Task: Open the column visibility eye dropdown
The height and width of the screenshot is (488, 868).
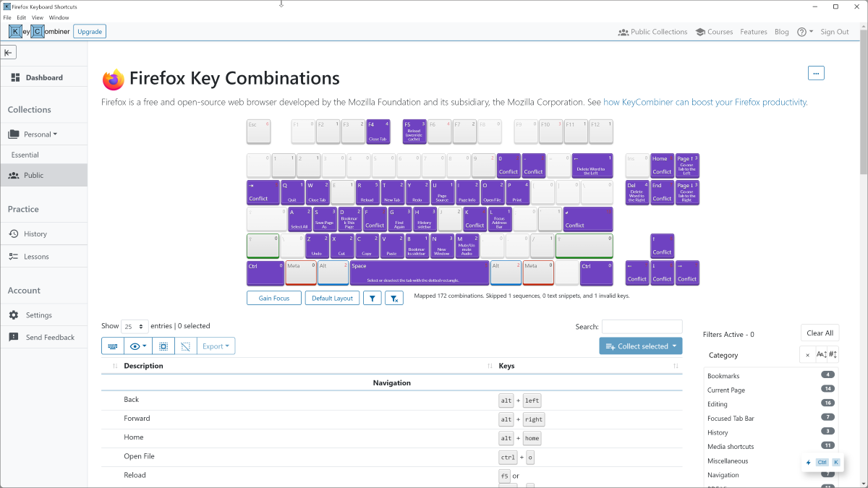Action: click(138, 346)
